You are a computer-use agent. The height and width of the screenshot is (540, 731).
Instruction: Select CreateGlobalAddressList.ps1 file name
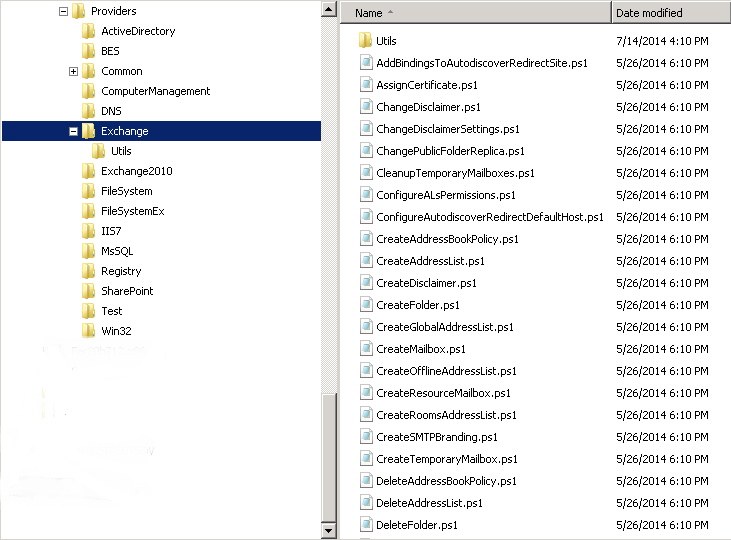pyautogui.click(x=445, y=327)
